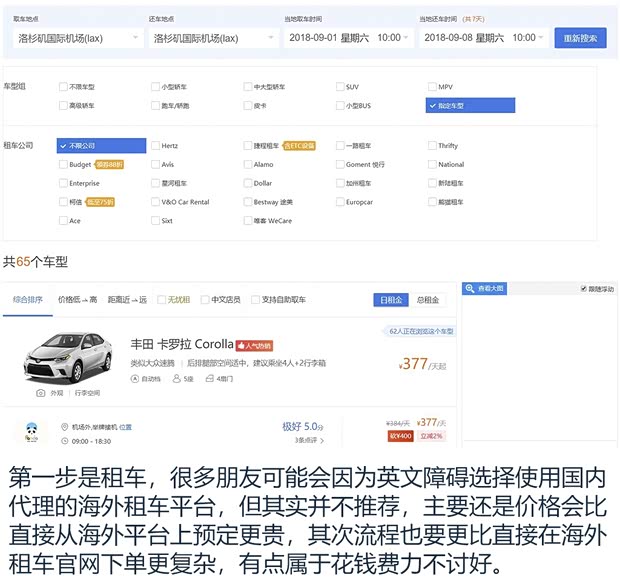Tick the SUV vehicle type checkbox

(x=340, y=87)
